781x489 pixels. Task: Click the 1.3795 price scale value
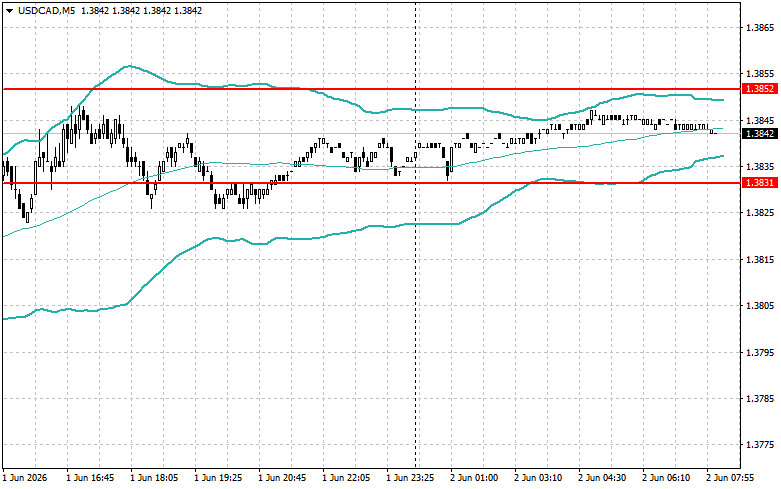click(760, 353)
